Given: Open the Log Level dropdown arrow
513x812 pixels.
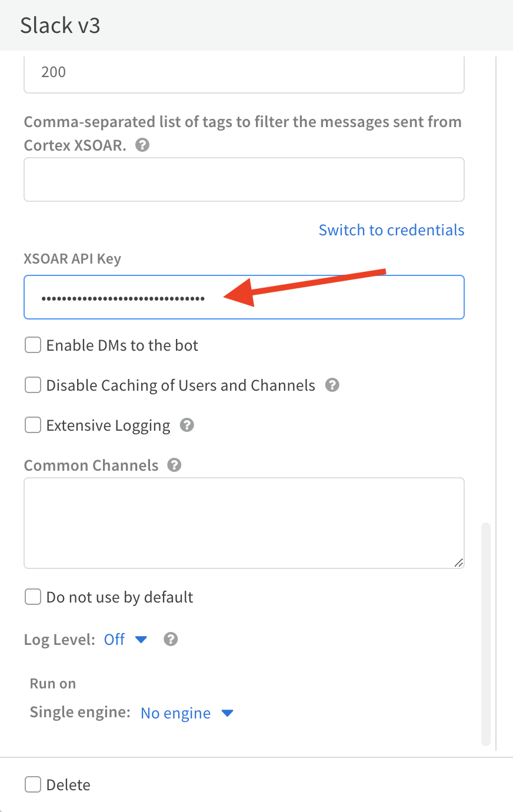Looking at the screenshot, I should [x=141, y=640].
